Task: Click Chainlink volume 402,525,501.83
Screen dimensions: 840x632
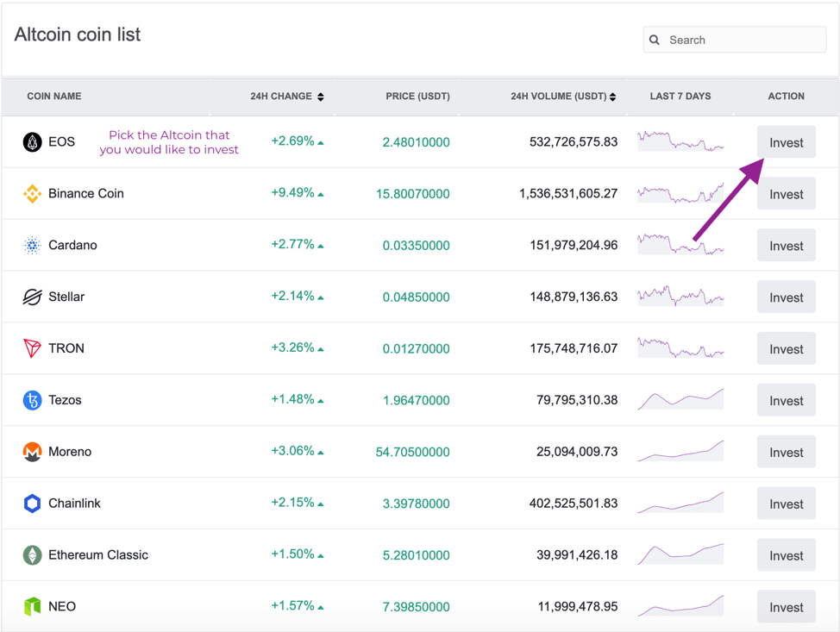Action: point(574,504)
